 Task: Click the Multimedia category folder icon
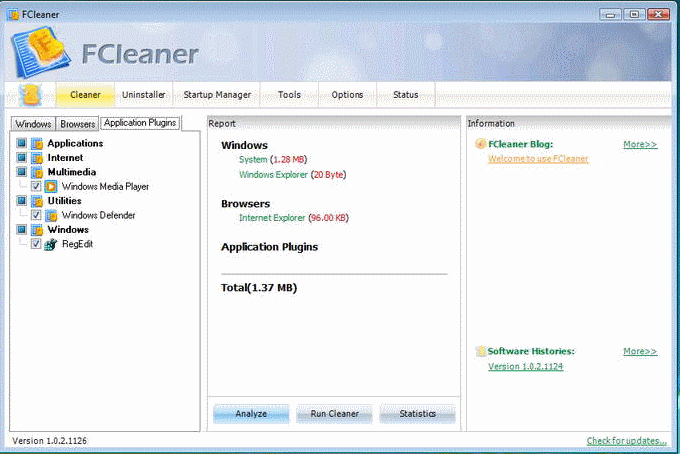point(37,172)
